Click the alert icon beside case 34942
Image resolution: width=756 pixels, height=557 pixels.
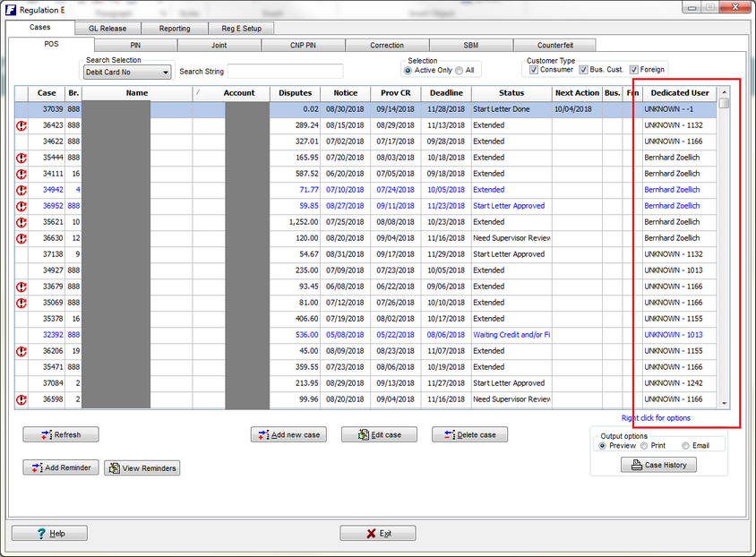[x=21, y=190]
